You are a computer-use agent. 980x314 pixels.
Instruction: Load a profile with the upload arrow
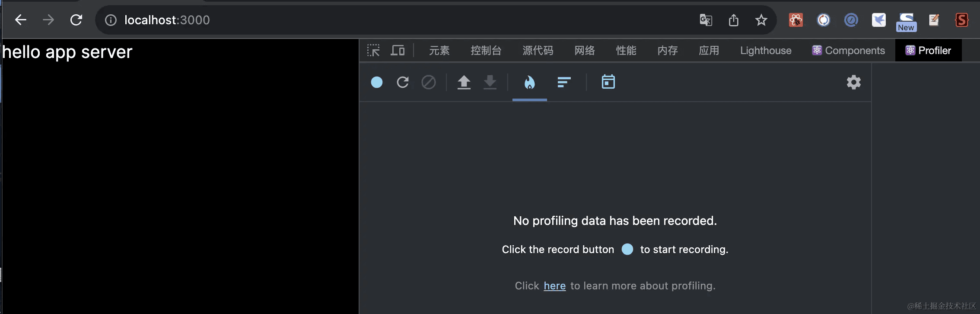tap(464, 82)
